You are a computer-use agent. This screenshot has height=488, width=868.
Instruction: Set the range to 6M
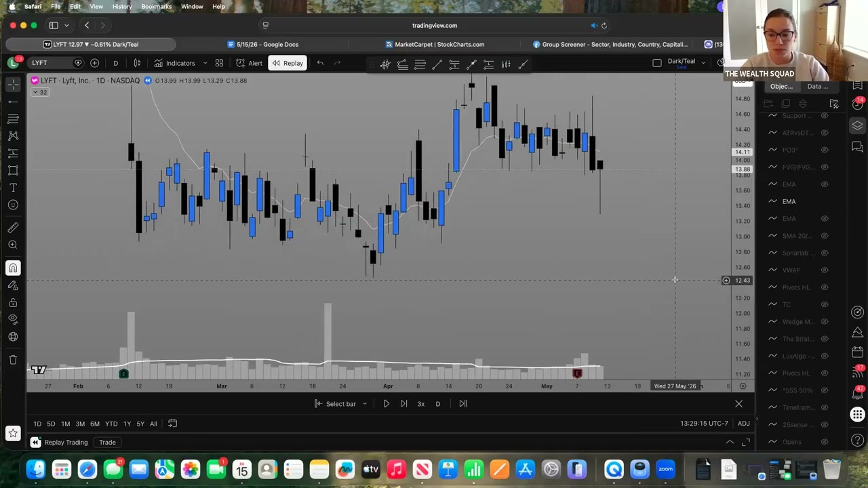click(x=95, y=424)
